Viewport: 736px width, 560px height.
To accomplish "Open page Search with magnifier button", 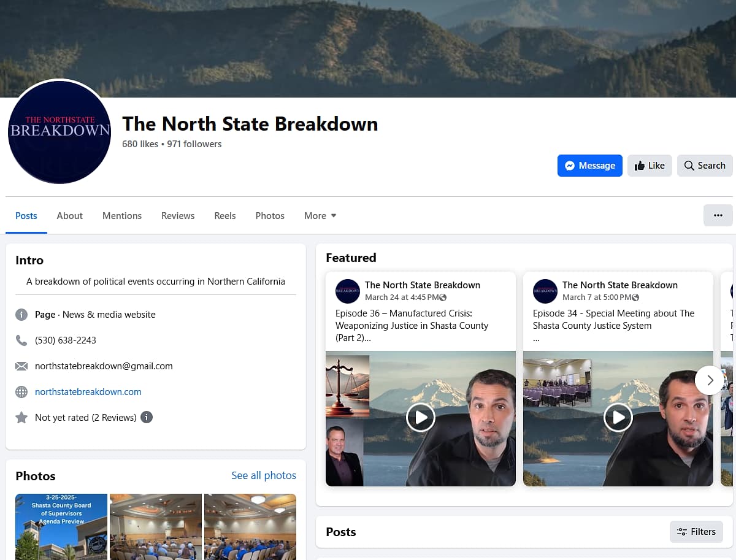I will [704, 166].
